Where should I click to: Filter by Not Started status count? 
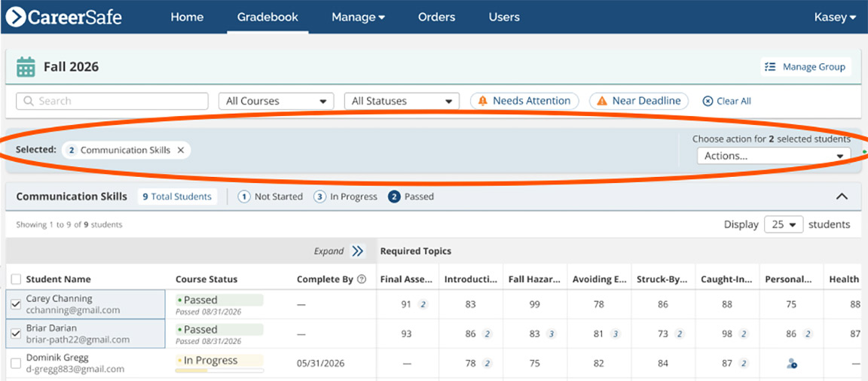(x=270, y=197)
